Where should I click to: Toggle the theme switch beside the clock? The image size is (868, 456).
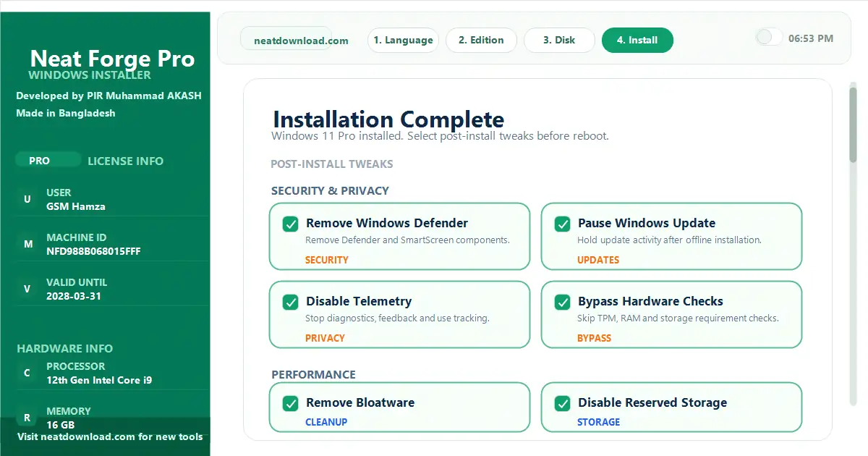coord(768,38)
